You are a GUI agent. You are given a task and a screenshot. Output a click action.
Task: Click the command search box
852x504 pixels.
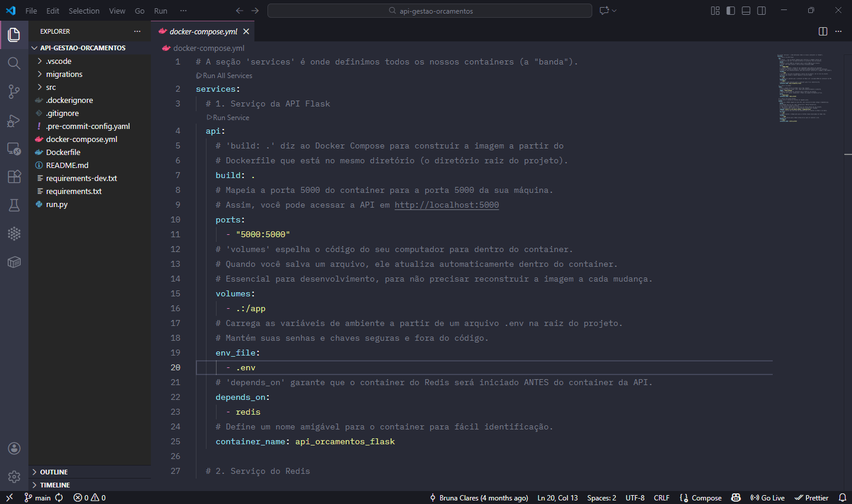pos(429,10)
